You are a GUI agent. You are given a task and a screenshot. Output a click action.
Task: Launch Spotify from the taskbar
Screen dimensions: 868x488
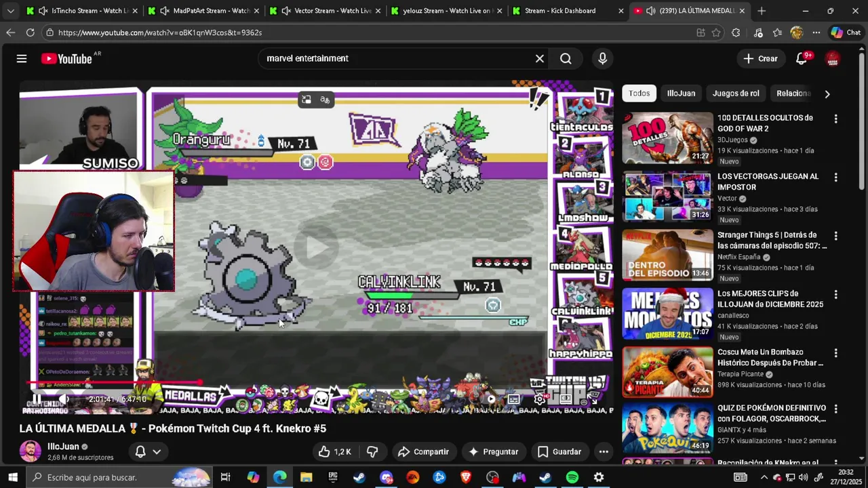click(572, 477)
